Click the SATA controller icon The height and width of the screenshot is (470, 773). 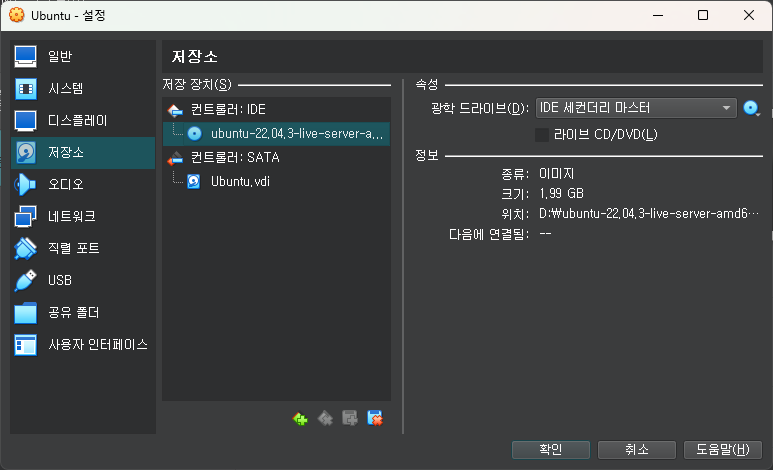[175, 158]
